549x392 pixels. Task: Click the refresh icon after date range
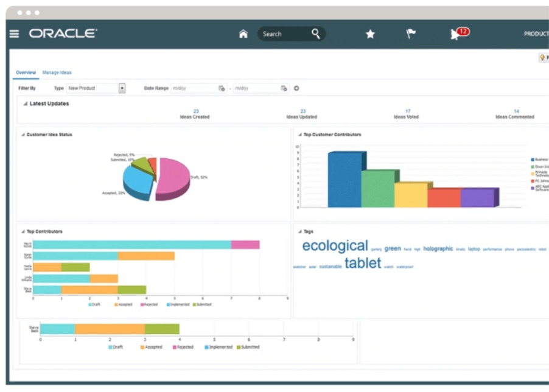296,88
